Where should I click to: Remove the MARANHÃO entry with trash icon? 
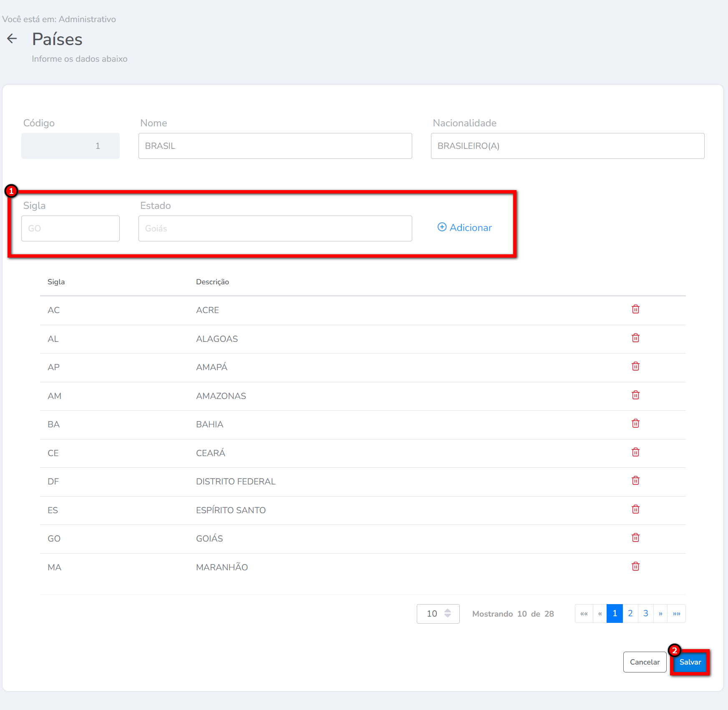[635, 567]
